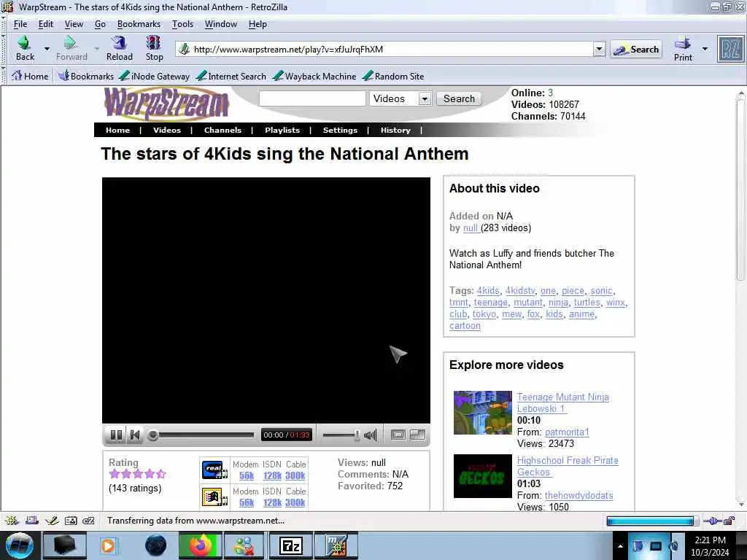Reload the page using the toolbar Reload icon
The width and height of the screenshot is (747, 560).
click(119, 43)
